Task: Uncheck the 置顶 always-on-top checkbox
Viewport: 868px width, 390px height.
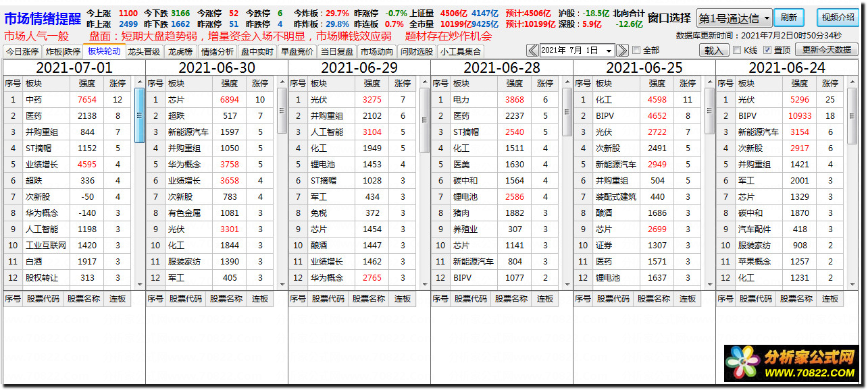Action: tap(767, 50)
